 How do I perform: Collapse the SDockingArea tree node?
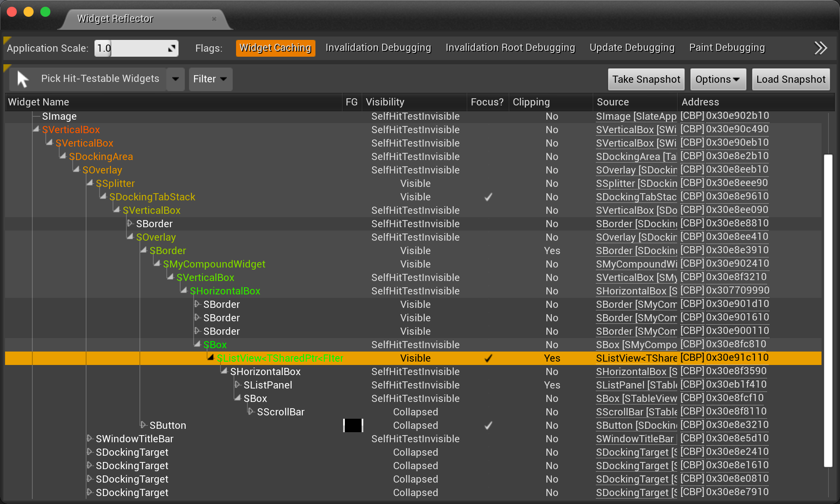click(x=63, y=156)
